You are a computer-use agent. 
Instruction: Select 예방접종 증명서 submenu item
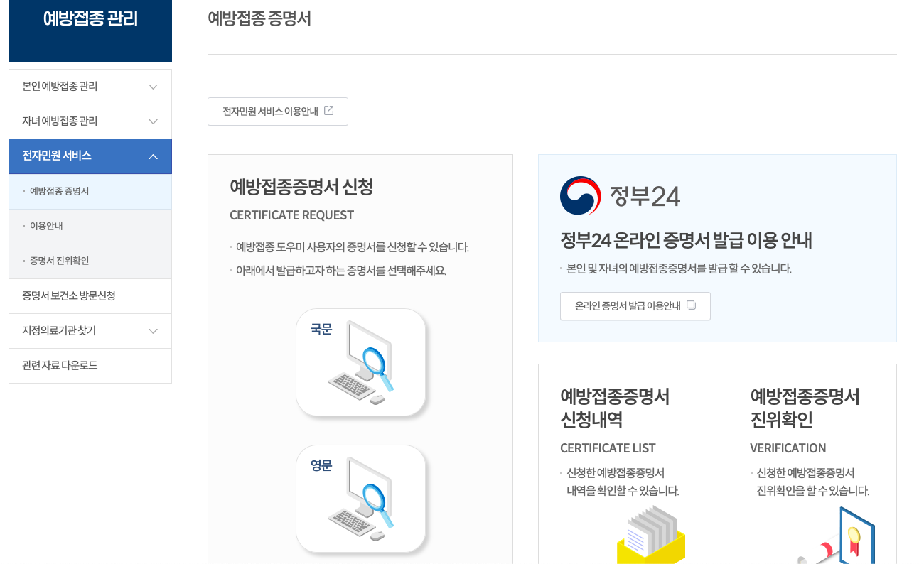(x=90, y=191)
